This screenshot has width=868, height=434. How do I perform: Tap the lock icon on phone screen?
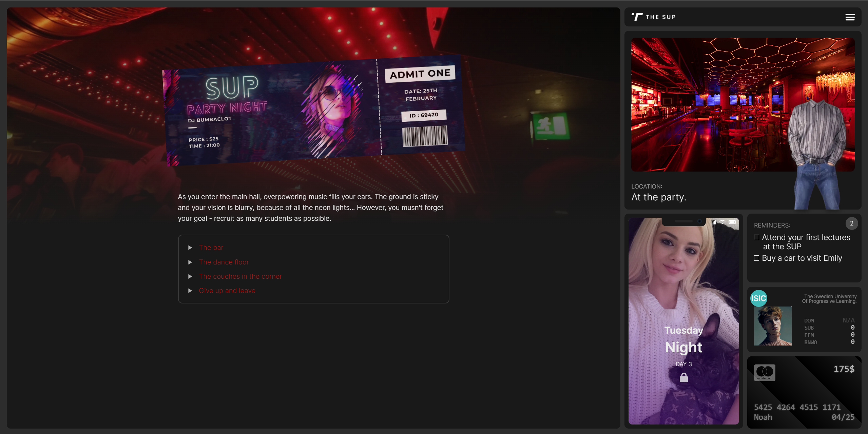point(683,377)
